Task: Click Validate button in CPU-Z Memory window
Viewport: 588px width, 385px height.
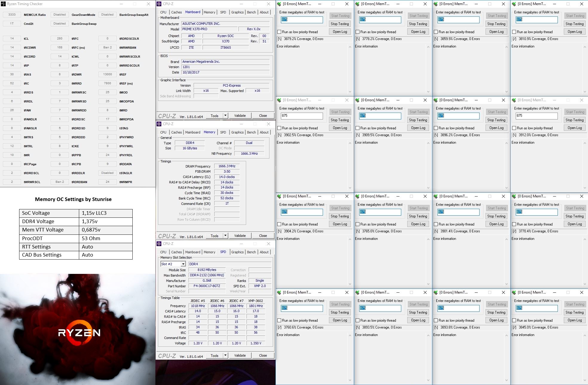Action: coord(240,236)
